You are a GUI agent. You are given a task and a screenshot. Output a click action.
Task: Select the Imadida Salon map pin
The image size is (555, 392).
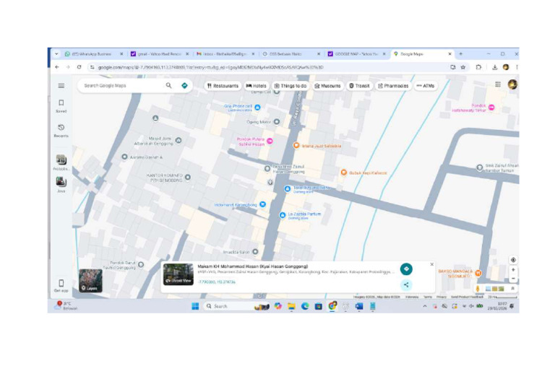(x=255, y=252)
